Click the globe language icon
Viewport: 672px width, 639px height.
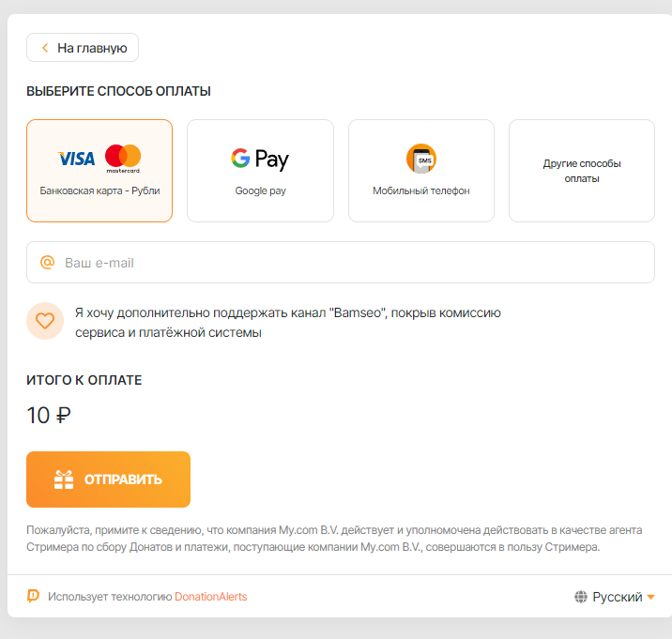point(581,597)
